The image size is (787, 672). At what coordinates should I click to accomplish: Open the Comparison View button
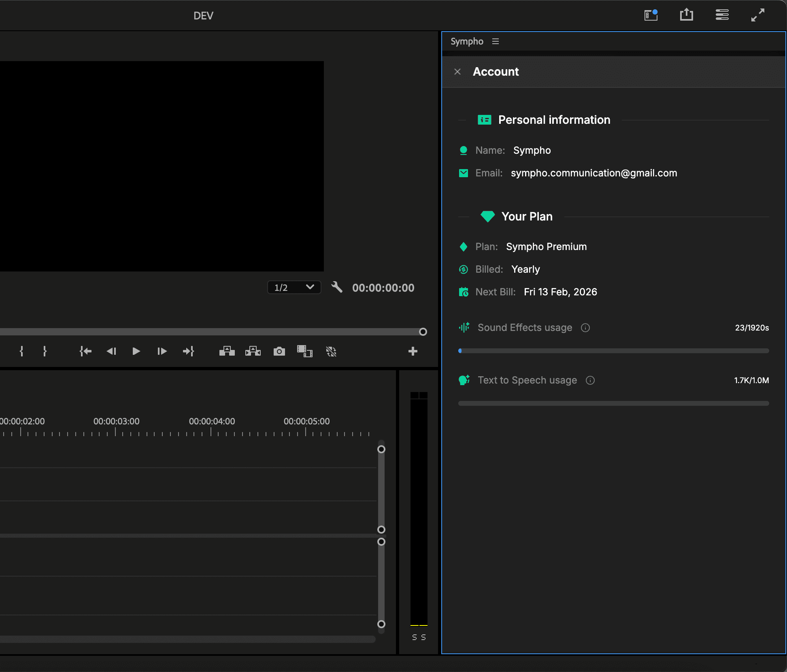pyautogui.click(x=305, y=351)
